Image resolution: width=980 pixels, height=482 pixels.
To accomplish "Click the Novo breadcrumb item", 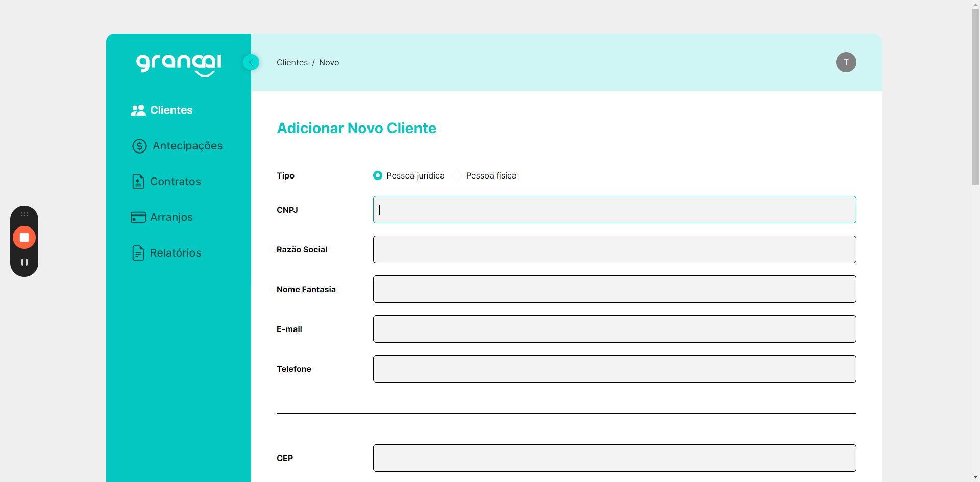I will pos(329,62).
